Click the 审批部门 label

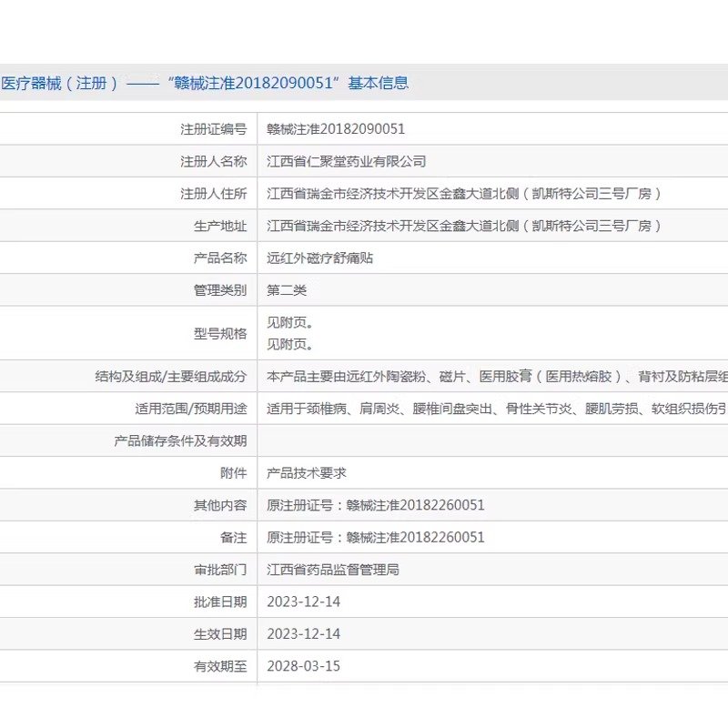[220, 570]
